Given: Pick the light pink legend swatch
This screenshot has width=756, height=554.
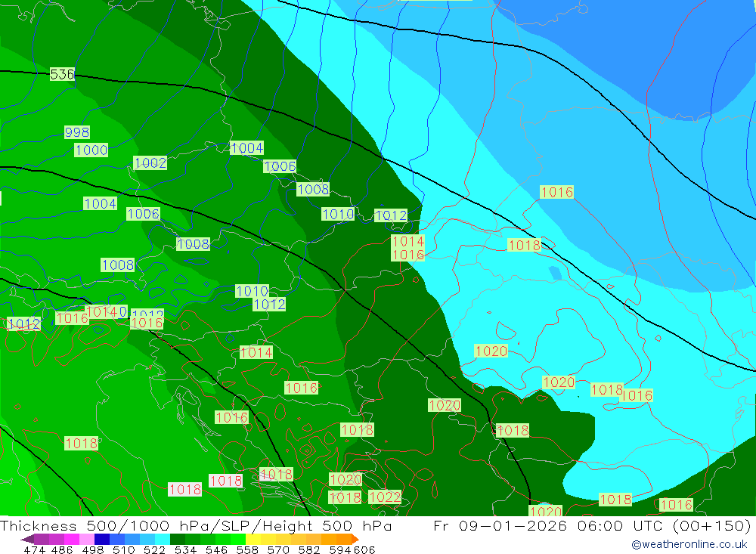Looking at the screenshot, I should tap(87, 539).
